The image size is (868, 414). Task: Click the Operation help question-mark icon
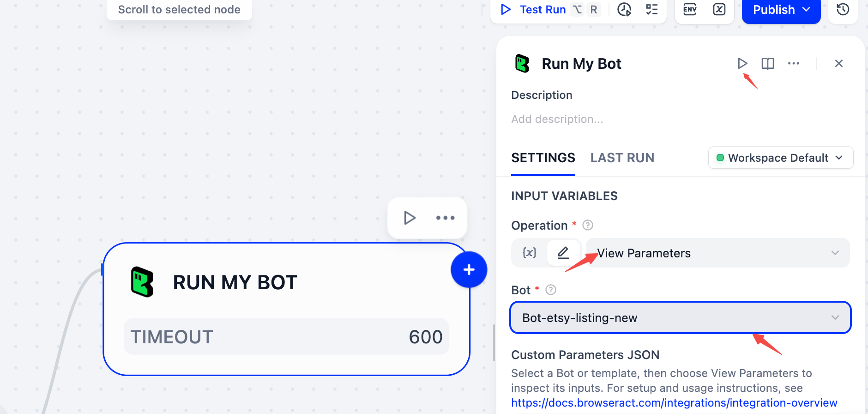[588, 225]
